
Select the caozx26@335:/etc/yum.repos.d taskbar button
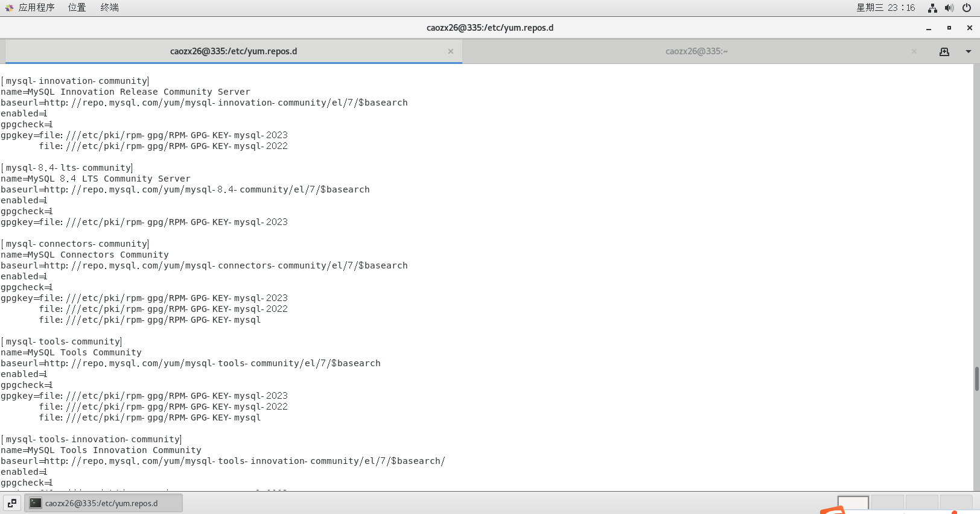point(103,503)
